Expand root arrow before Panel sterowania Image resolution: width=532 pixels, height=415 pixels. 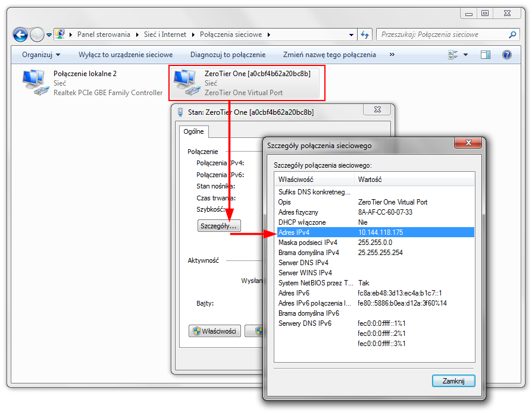pos(71,34)
